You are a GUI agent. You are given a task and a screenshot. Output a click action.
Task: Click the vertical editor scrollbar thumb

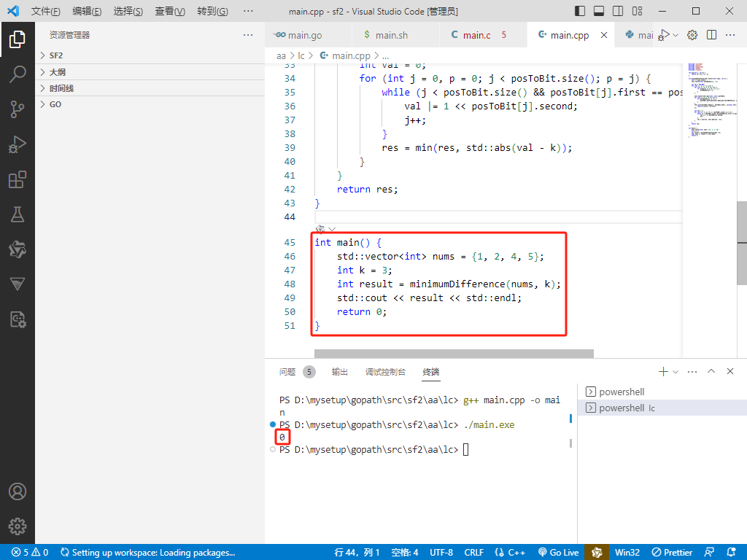pos(742,243)
